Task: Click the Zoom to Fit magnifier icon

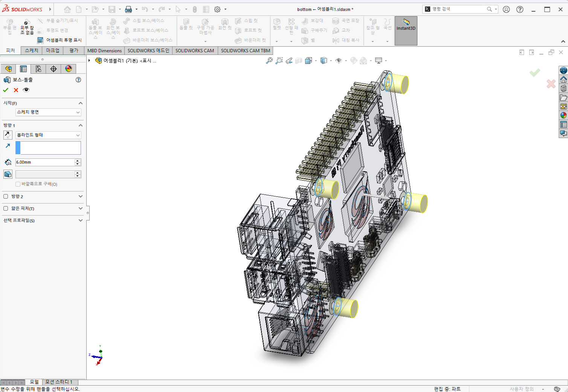Action: (x=269, y=61)
